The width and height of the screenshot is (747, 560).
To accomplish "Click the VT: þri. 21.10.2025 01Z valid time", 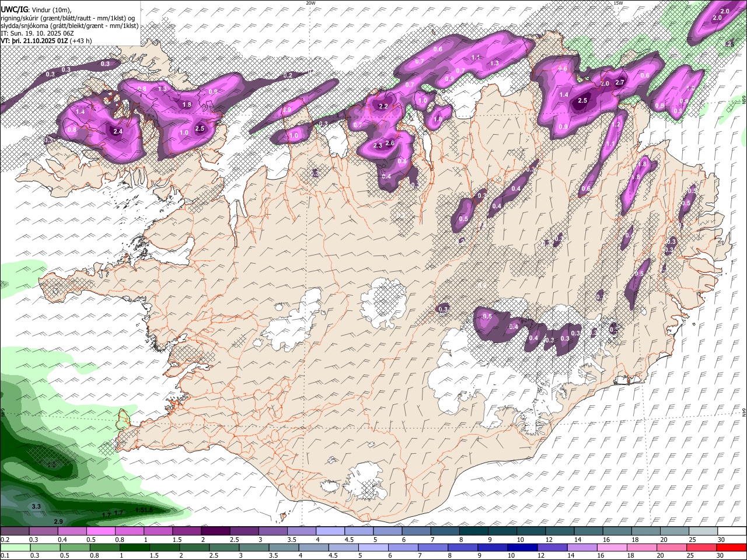I will click(34, 41).
